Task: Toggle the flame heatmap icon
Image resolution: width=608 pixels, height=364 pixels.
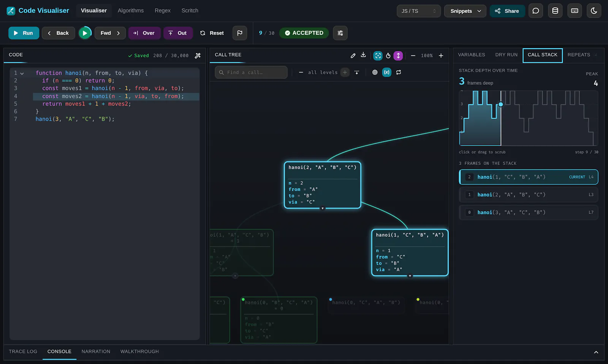Action: (388, 55)
